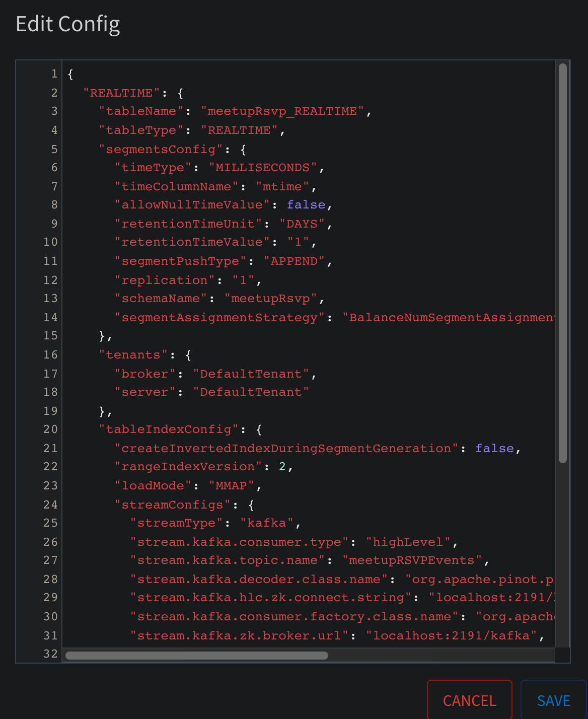This screenshot has height=719, width=588.
Task: Click line number 24 in the gutter
Action: click(51, 505)
